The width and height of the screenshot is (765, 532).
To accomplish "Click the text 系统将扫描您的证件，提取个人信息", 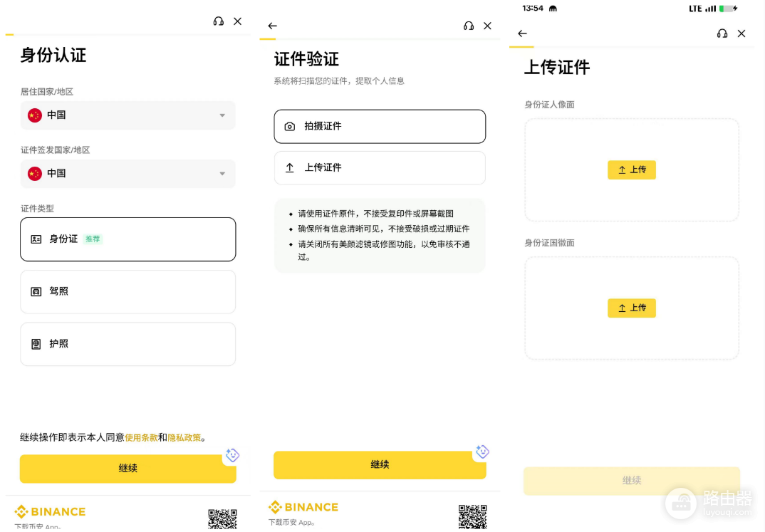I will click(x=339, y=81).
